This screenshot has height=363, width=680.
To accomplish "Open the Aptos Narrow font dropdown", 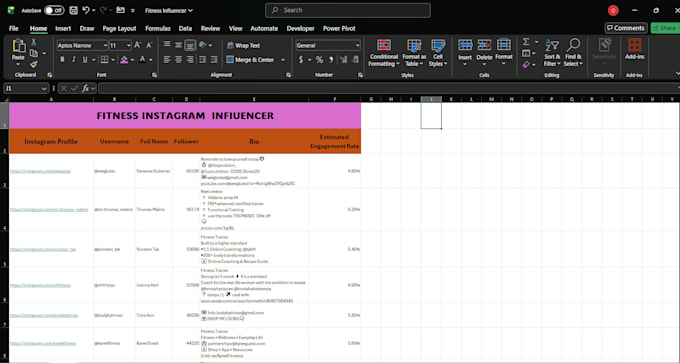I will [x=105, y=45].
